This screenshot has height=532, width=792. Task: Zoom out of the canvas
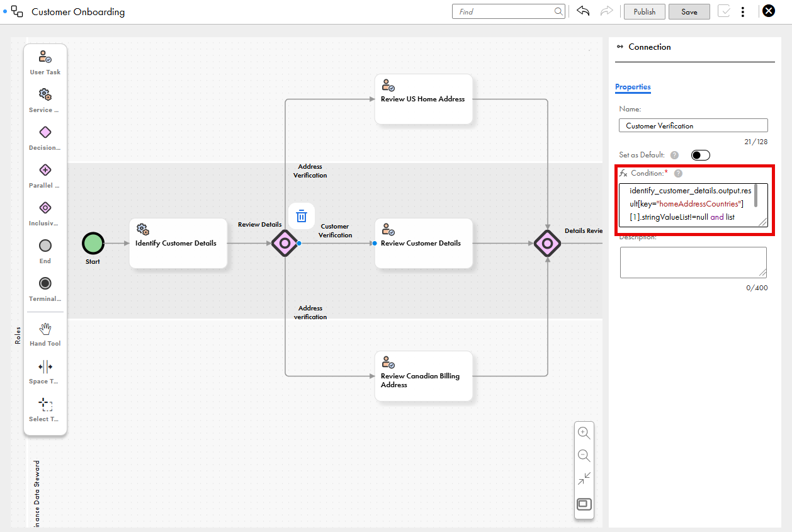click(584, 456)
